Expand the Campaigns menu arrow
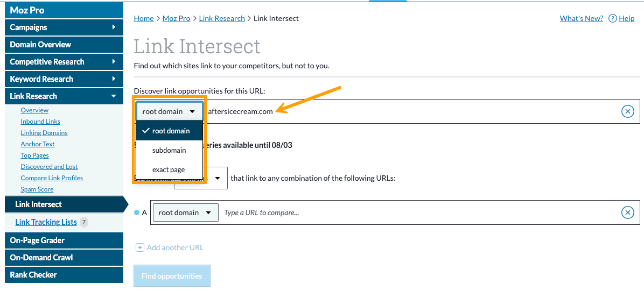The height and width of the screenshot is (291, 644). [x=114, y=27]
